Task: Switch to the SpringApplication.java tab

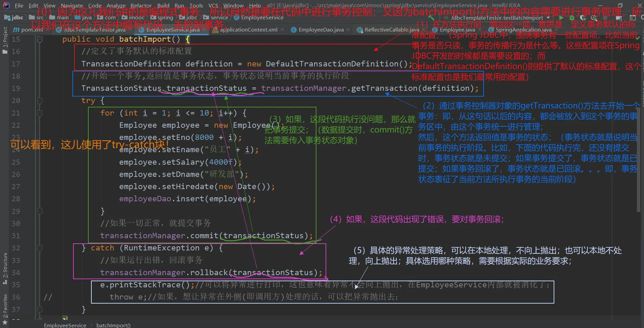Action: (524, 30)
